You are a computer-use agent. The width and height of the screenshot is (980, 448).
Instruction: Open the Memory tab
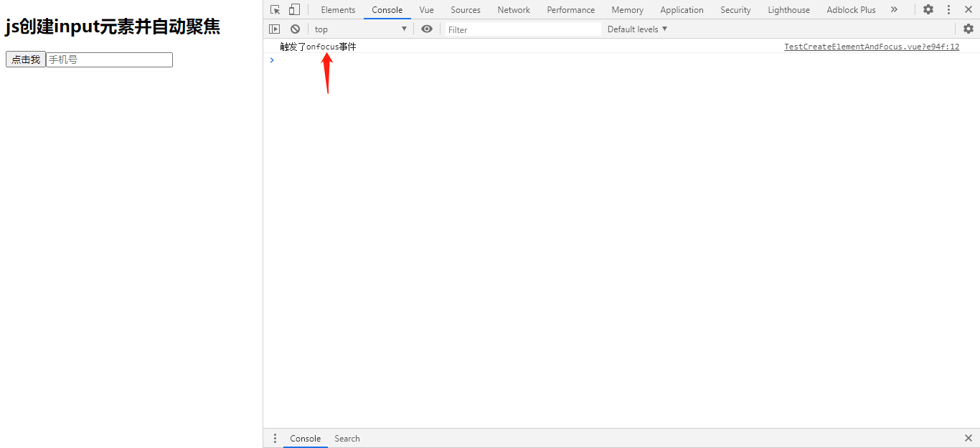pos(628,9)
